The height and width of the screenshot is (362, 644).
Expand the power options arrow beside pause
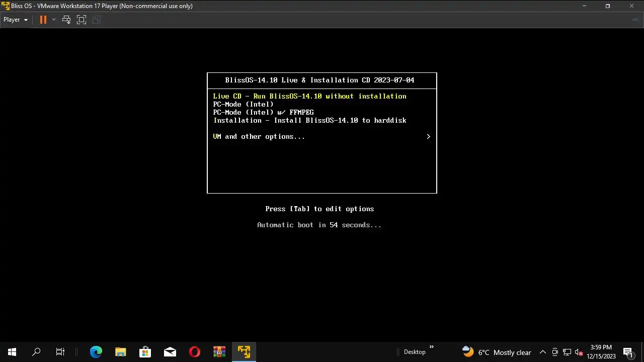tap(53, 20)
